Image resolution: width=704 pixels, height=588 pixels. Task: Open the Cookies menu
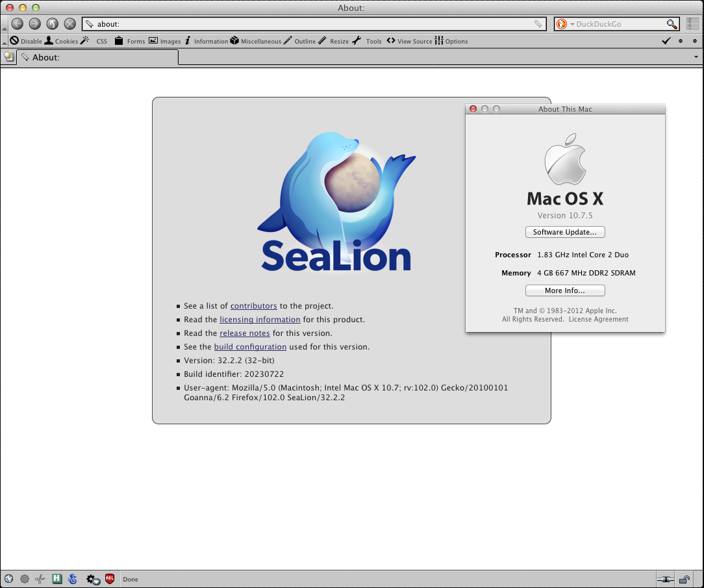click(x=61, y=41)
